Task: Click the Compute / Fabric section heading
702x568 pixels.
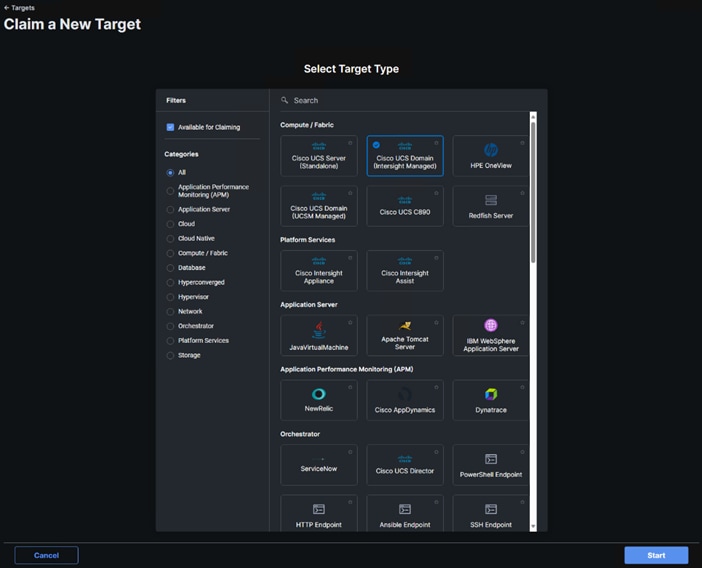Action: coord(307,125)
